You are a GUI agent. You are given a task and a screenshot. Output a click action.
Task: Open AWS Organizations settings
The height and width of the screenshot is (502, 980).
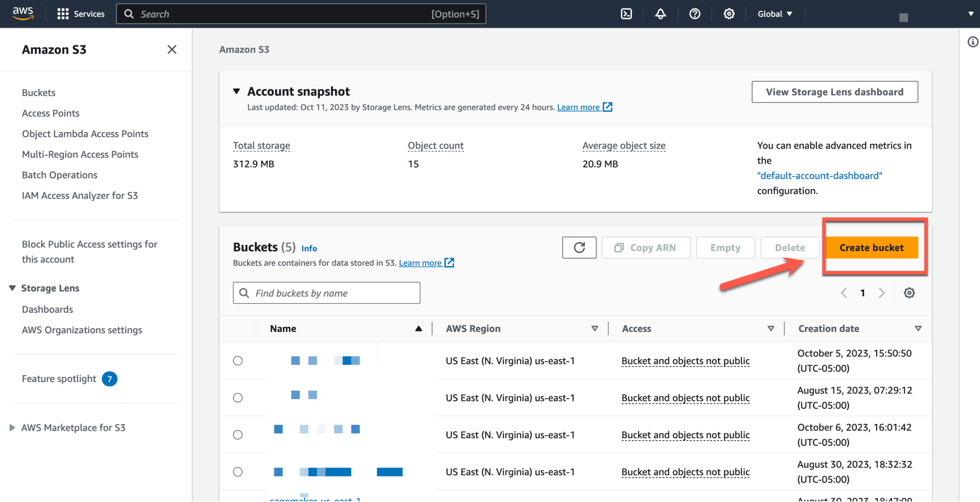pyautogui.click(x=82, y=330)
